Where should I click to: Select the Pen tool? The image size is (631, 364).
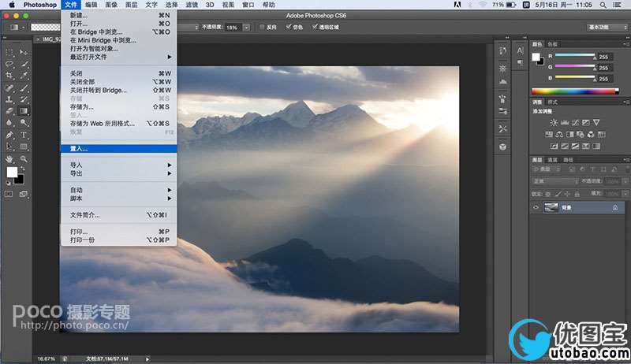point(9,135)
